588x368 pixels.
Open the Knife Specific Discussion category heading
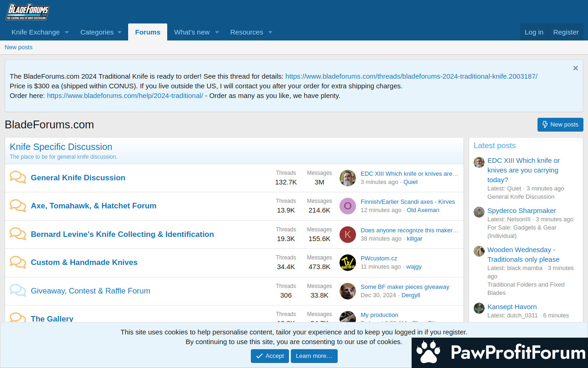[x=61, y=147]
